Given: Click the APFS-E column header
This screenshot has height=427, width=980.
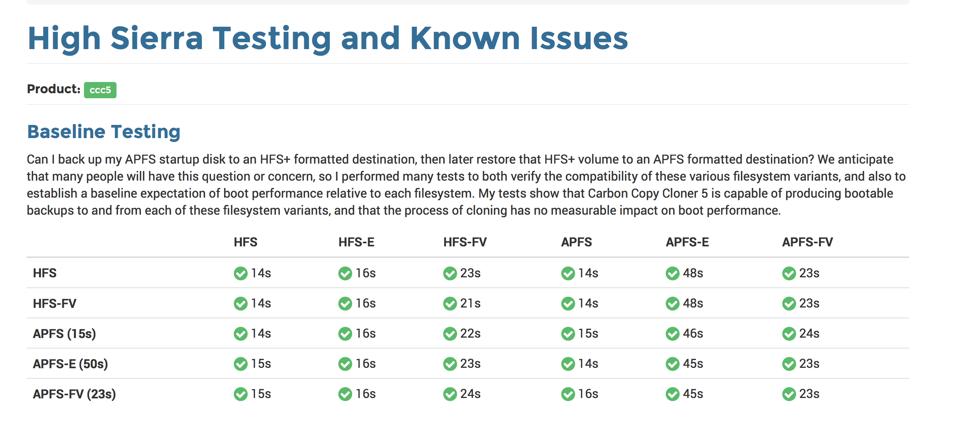Looking at the screenshot, I should pos(687,242).
